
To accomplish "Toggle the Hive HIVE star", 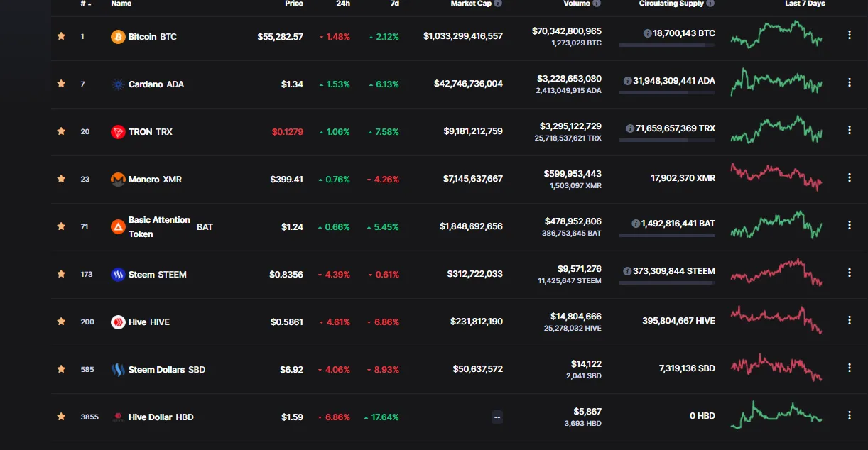I will [61, 322].
